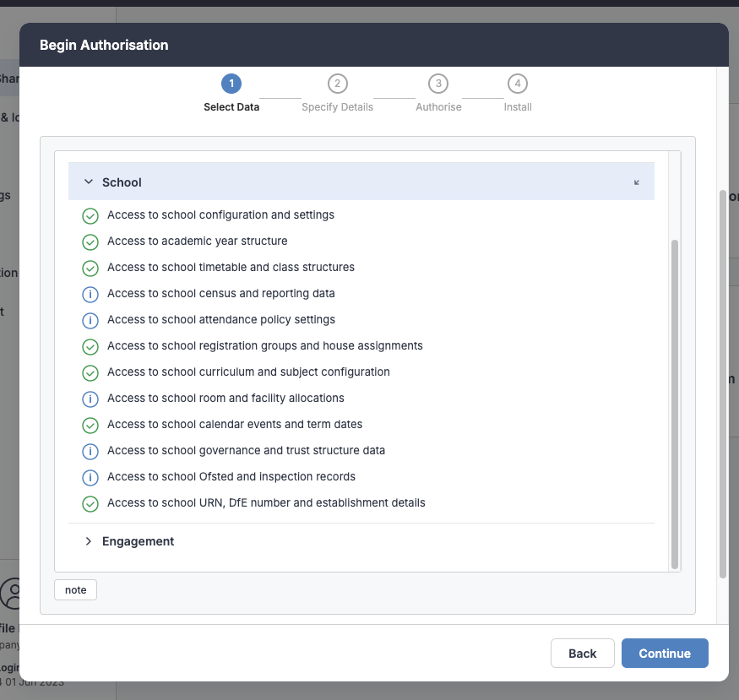
Task: Go to step 1 Select Data
Action: [x=231, y=93]
